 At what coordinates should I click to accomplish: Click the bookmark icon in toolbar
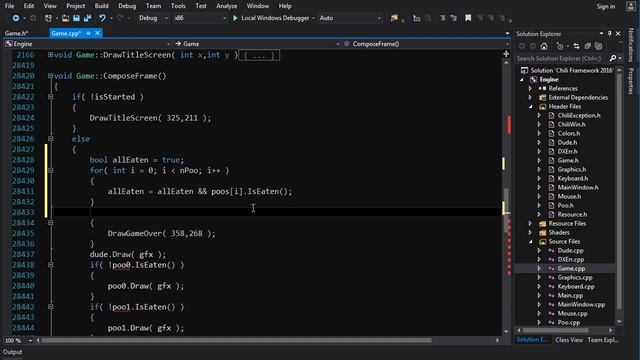click(468, 18)
